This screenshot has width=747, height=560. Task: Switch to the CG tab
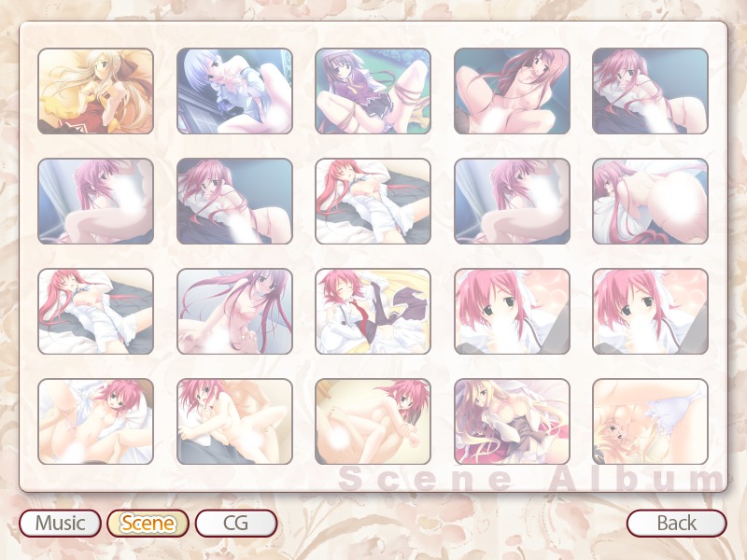236,523
